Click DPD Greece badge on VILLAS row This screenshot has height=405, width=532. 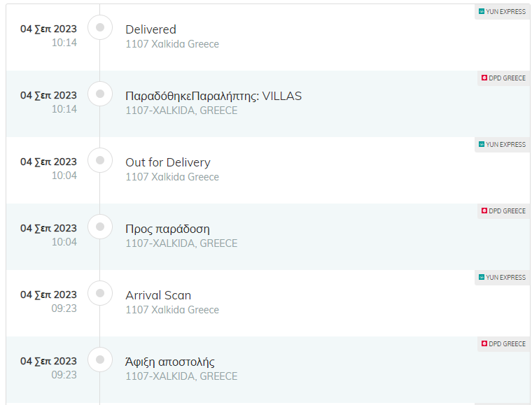coord(503,78)
